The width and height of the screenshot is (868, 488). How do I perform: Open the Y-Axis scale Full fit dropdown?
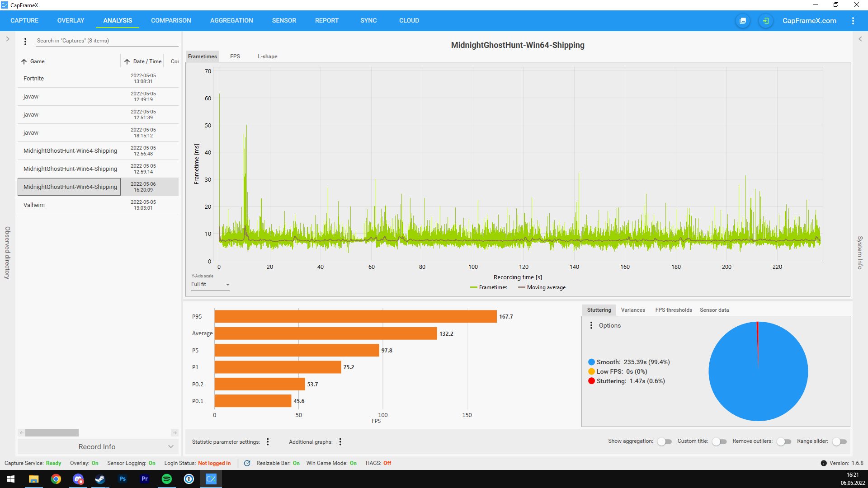point(210,285)
